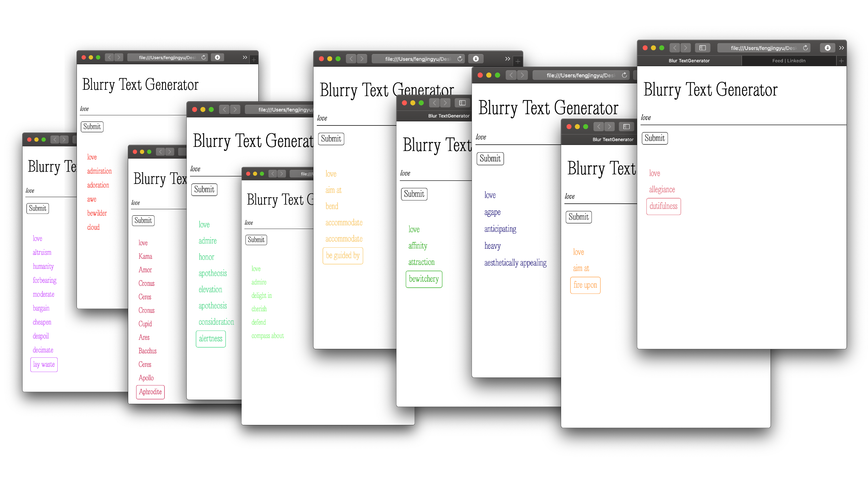Click downloads icon in the LinkedIn-tab window toolbar
Image resolution: width=868 pixels, height=487 pixels.
click(x=827, y=48)
